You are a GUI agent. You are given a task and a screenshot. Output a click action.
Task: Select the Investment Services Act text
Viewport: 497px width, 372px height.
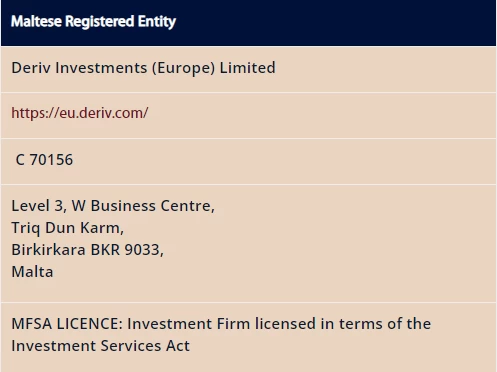[100, 346]
